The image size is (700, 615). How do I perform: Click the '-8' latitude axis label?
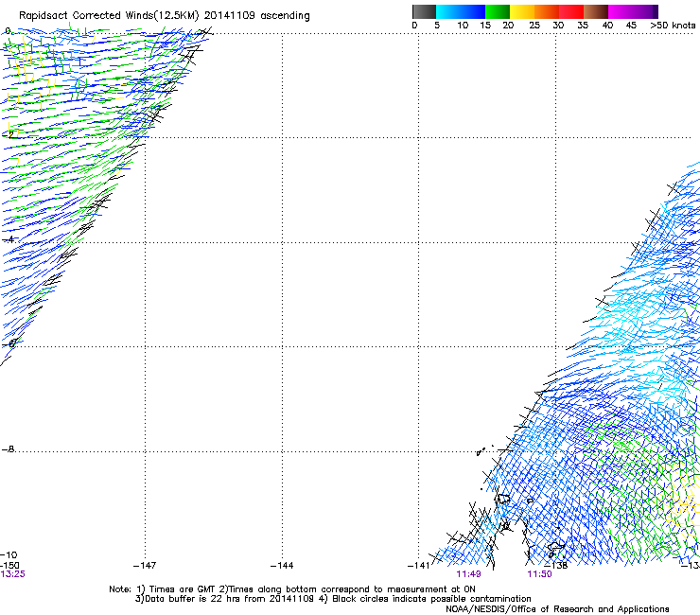pyautogui.click(x=9, y=448)
